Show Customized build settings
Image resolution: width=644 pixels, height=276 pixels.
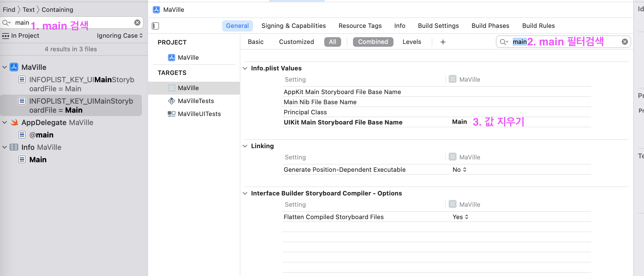pos(296,42)
